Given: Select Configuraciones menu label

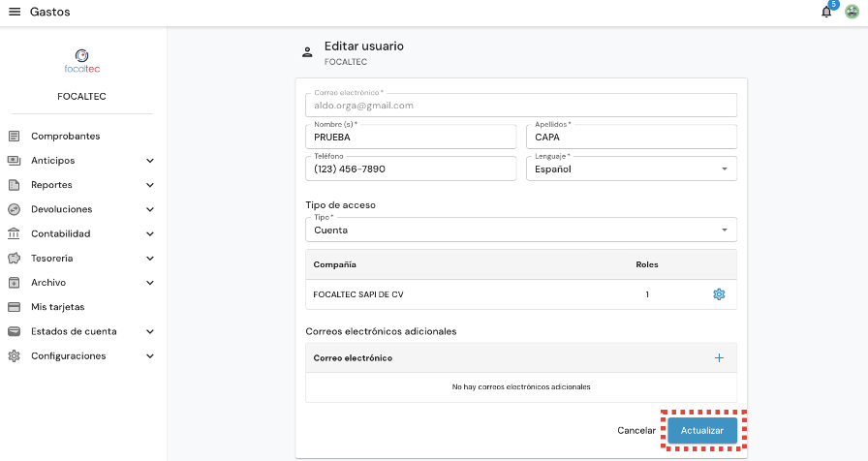Looking at the screenshot, I should click(x=68, y=355).
